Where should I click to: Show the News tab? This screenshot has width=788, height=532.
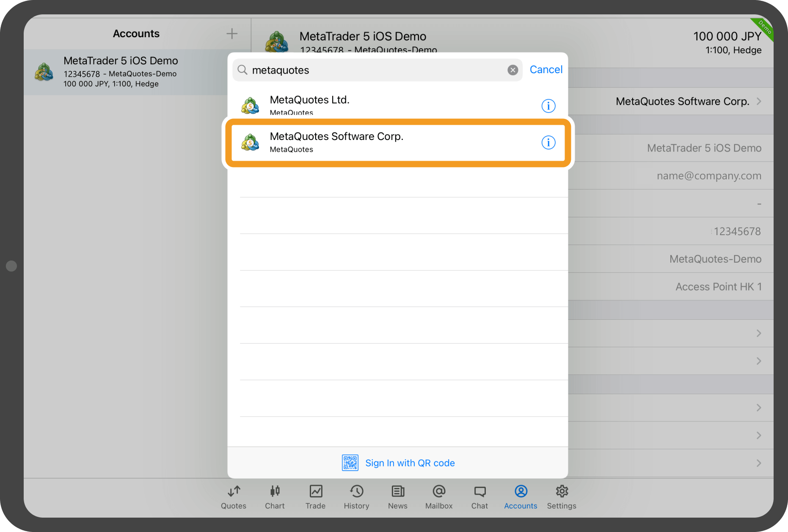click(x=397, y=497)
